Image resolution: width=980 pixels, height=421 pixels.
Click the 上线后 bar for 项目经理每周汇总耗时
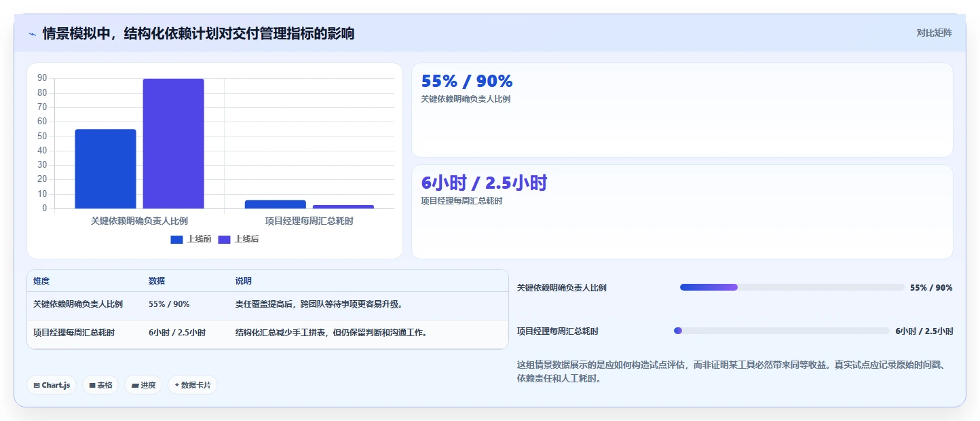tap(343, 206)
